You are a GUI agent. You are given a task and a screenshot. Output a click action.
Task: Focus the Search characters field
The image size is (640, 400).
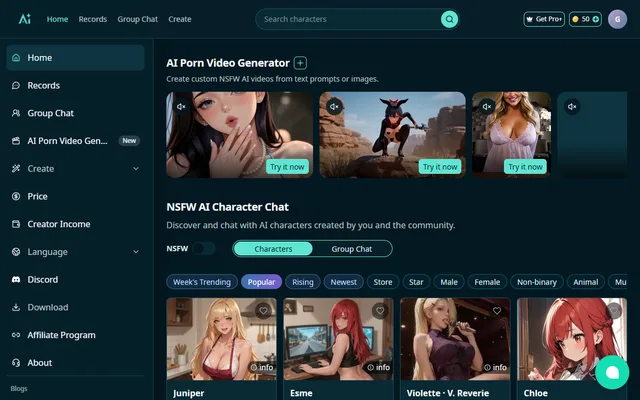click(x=351, y=19)
